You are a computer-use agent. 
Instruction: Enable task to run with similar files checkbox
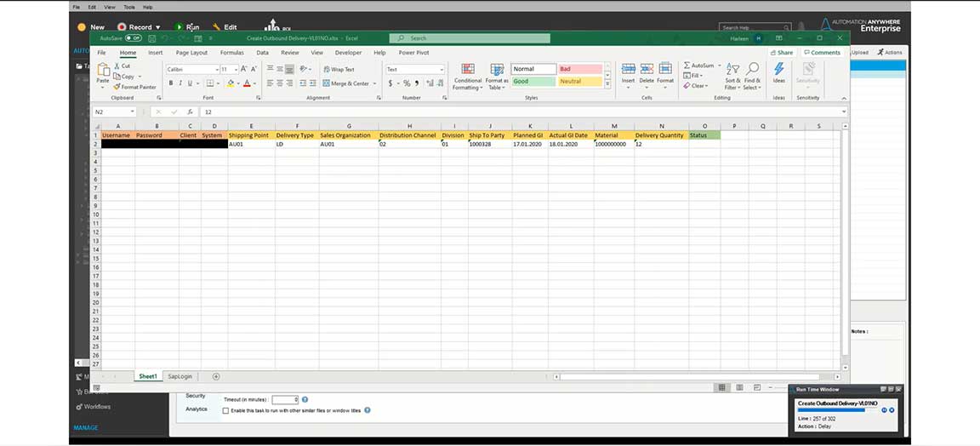point(225,410)
